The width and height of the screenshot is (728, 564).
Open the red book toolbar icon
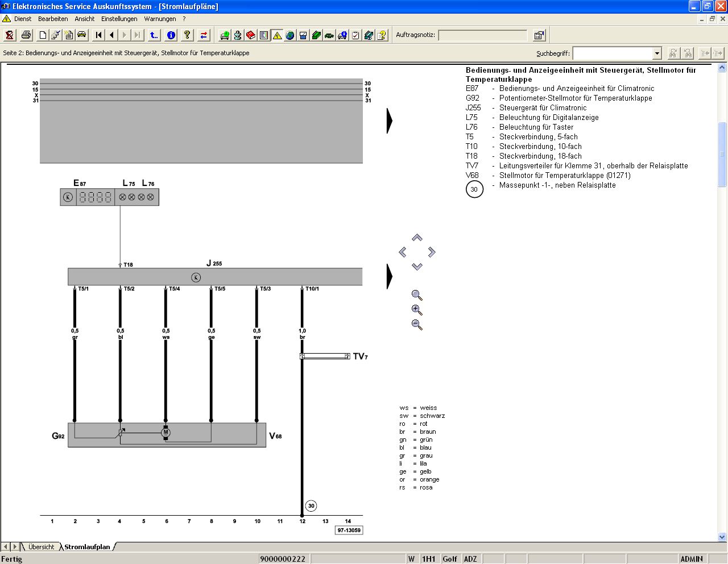[x=251, y=35]
